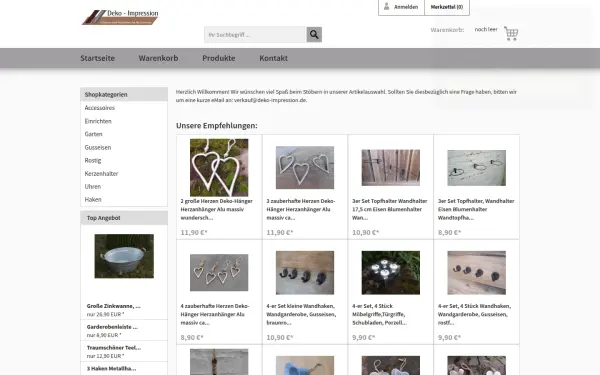Open the 3er Set Topfhalter 17,5 cm product
Screen dimensions: 600x375
point(389,209)
